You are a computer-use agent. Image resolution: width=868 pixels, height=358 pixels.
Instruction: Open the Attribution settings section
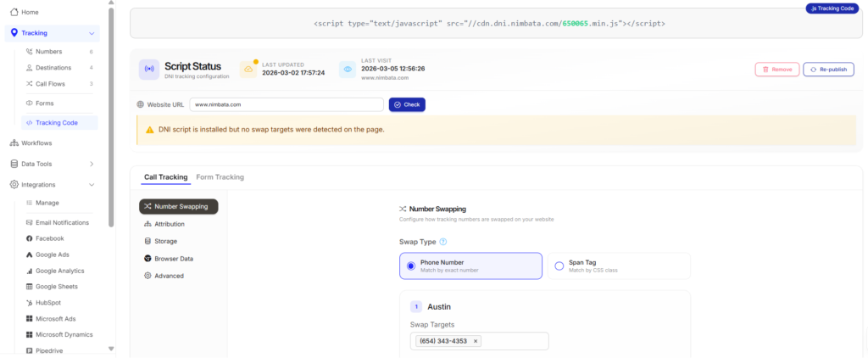(x=169, y=224)
